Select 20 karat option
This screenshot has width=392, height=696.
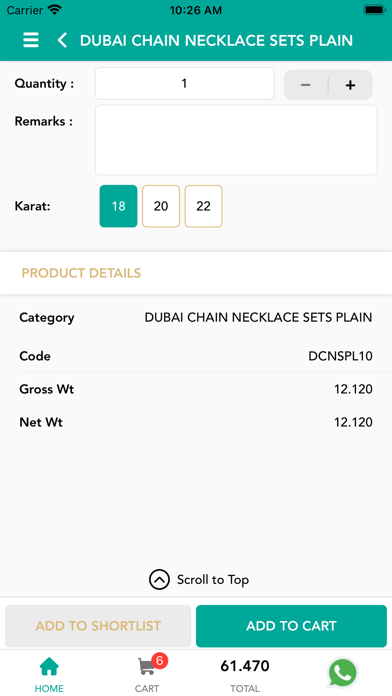click(x=161, y=206)
